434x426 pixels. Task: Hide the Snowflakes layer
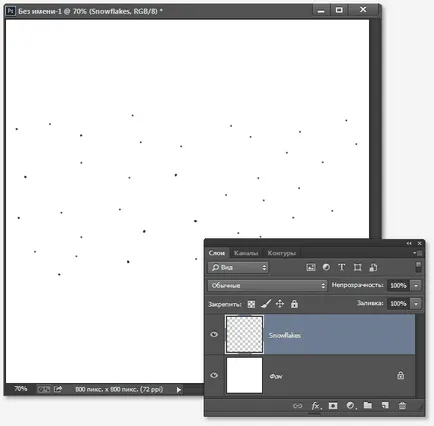[x=214, y=334]
